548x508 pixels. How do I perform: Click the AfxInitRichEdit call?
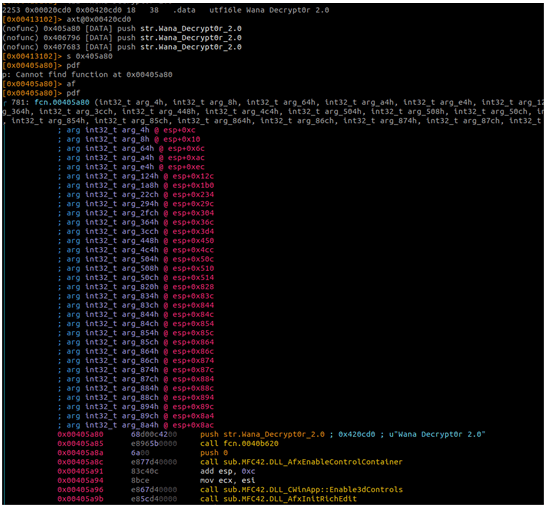278,499
